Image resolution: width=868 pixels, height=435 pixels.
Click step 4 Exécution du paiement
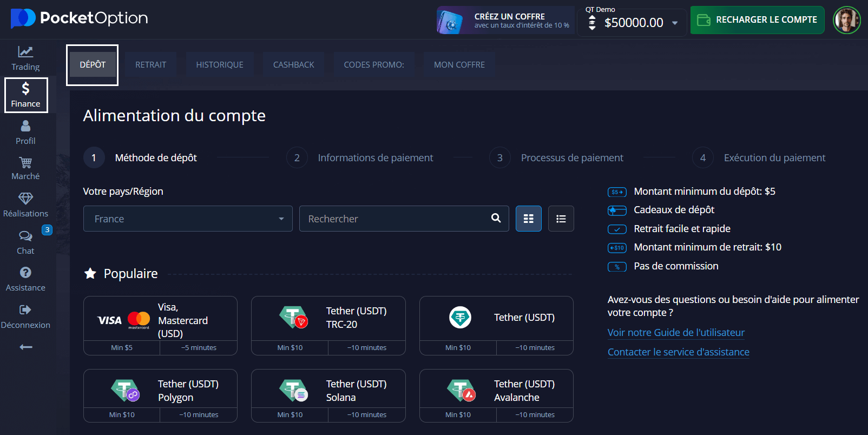coord(759,157)
